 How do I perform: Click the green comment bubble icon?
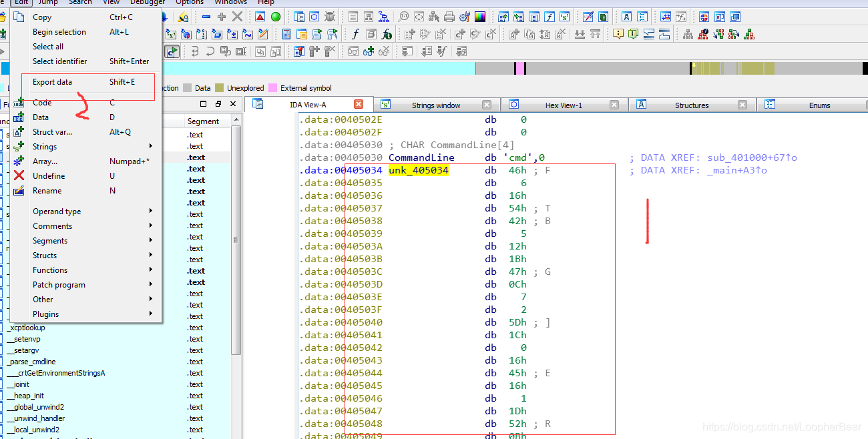click(633, 34)
